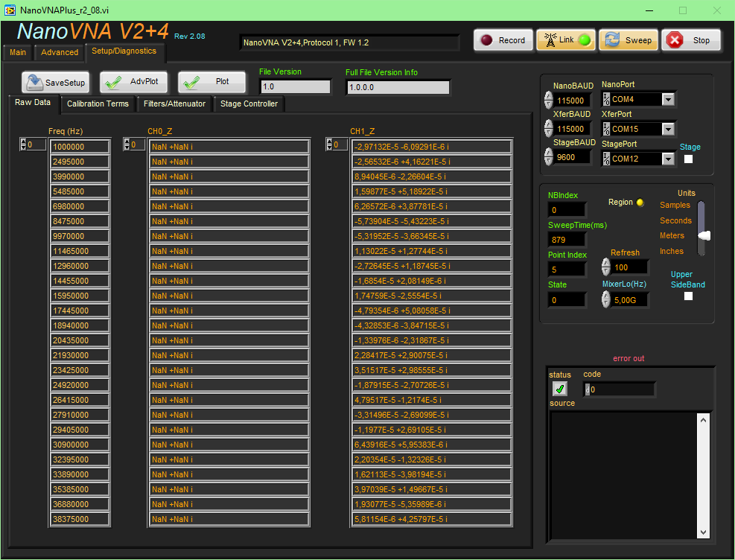This screenshot has width=735, height=560.
Task: Click the Point Index value 5
Action: pyautogui.click(x=566, y=270)
